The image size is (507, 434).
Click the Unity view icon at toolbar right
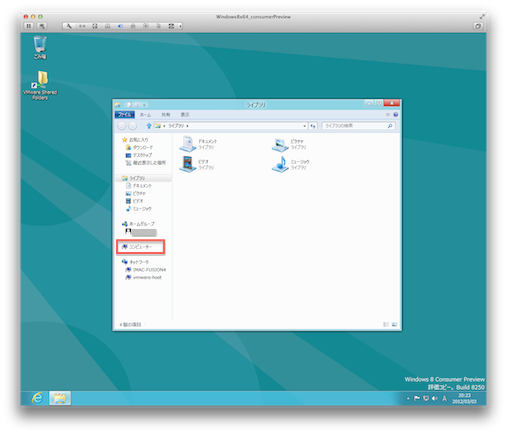tap(478, 26)
